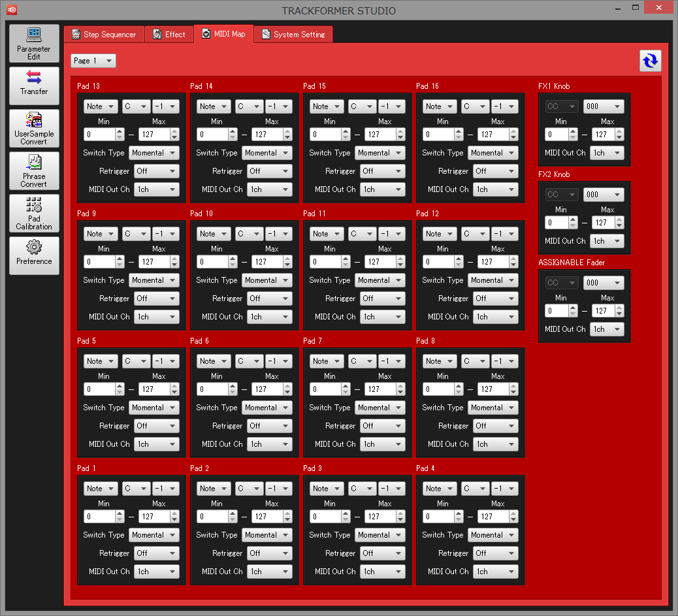
Task: Open Pad 15 octave -1 dropdown
Action: pyautogui.click(x=392, y=106)
